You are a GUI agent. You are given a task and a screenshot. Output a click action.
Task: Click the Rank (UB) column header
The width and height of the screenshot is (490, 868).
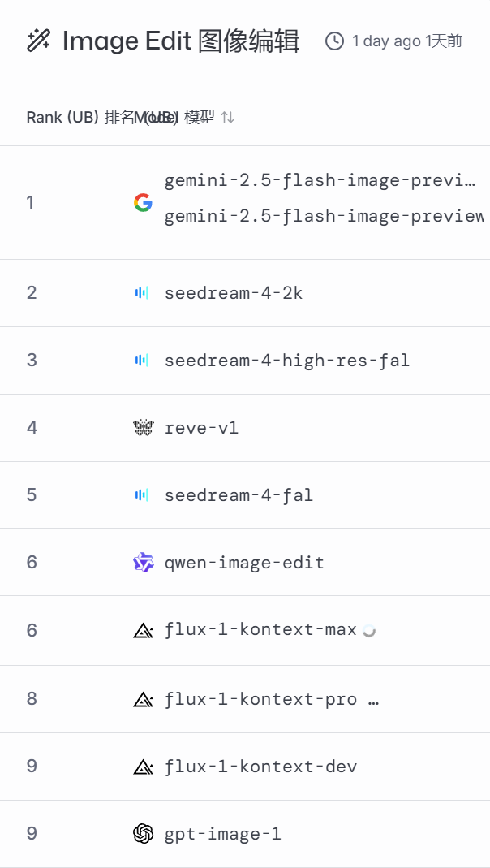tap(62, 118)
